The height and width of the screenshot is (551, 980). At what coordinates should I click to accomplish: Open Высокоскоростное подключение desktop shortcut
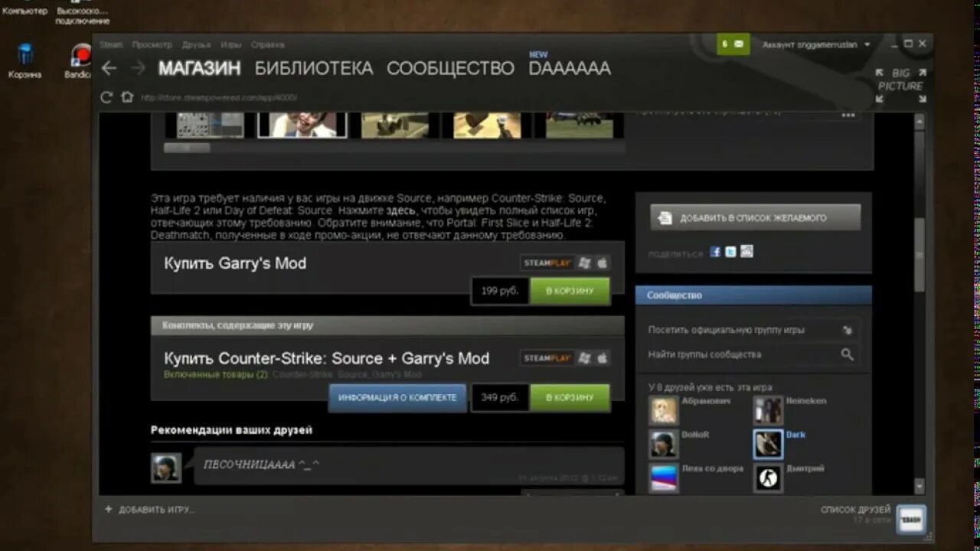82,13
